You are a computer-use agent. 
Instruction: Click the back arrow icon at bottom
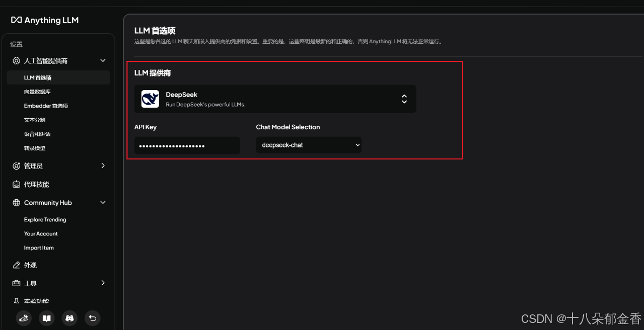[92, 318]
